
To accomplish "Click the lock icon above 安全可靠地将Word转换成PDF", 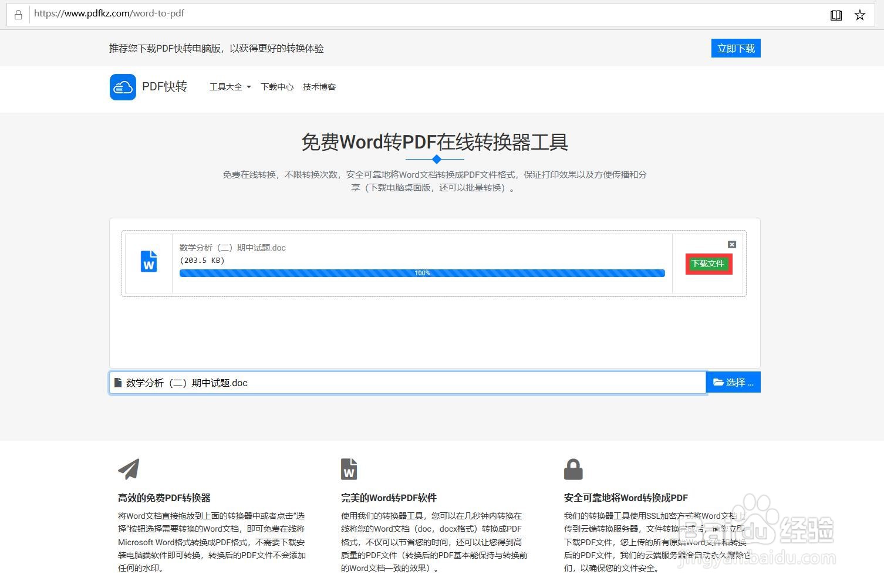I will tap(573, 469).
